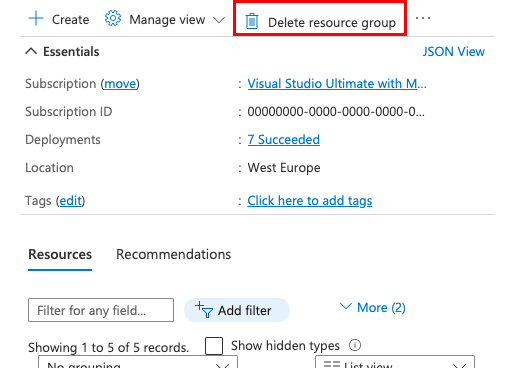The image size is (515, 368).
Task: Open the JSON View link
Action: 454,52
